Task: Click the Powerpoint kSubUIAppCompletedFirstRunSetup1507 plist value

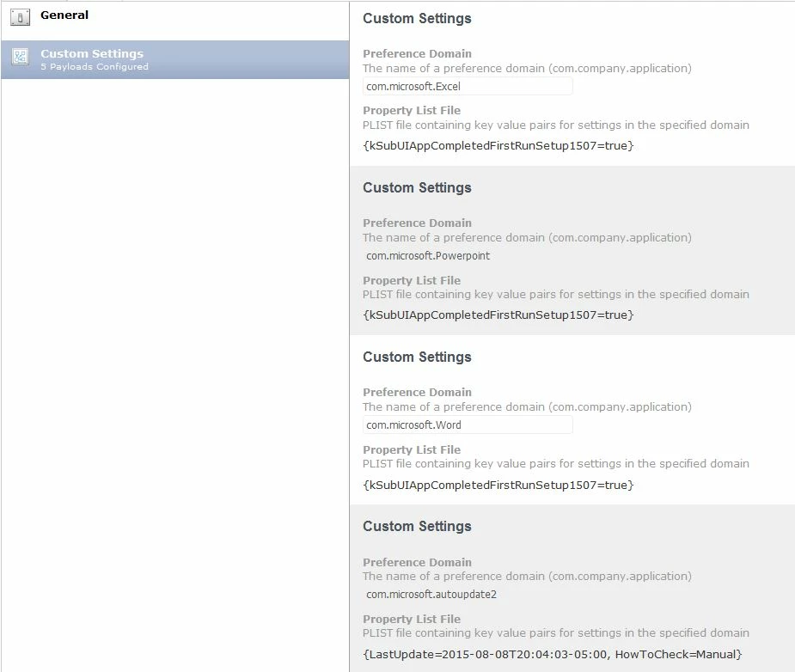Action: point(498,315)
